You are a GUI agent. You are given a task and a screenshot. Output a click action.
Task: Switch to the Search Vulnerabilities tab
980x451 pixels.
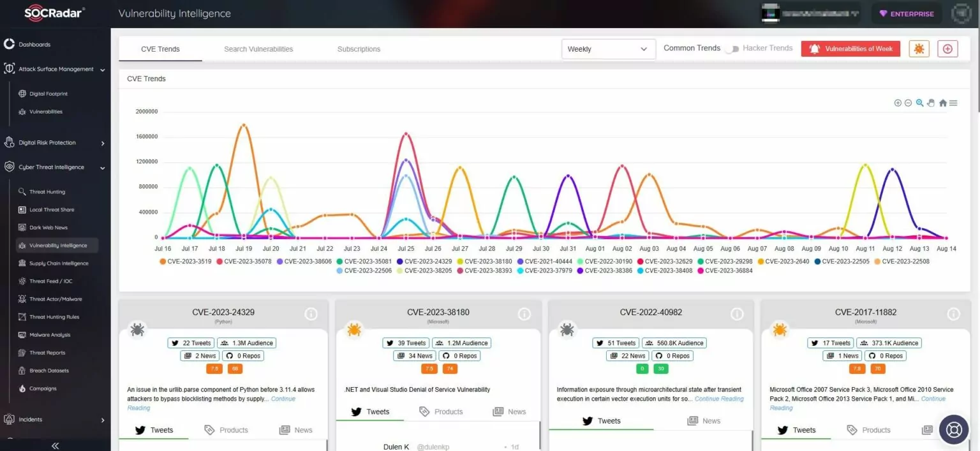(x=258, y=48)
